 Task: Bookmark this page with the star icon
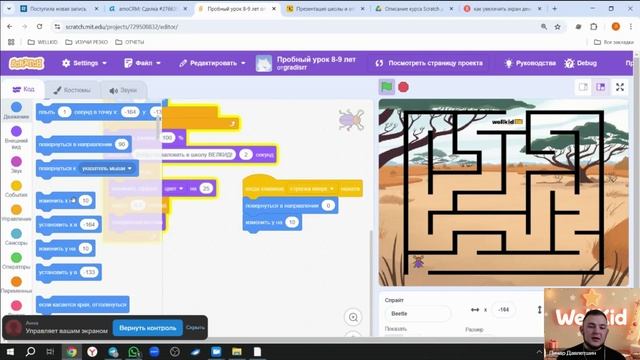pos(558,27)
